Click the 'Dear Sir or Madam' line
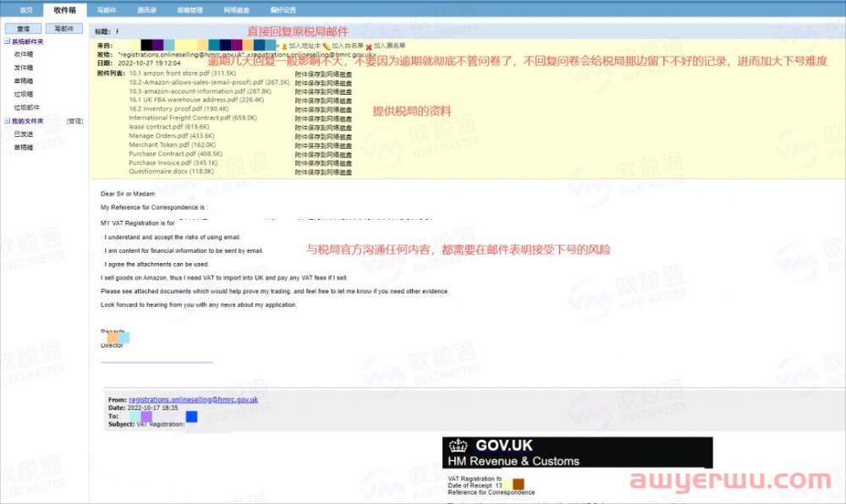The height and width of the screenshot is (504, 846). pyautogui.click(x=128, y=194)
